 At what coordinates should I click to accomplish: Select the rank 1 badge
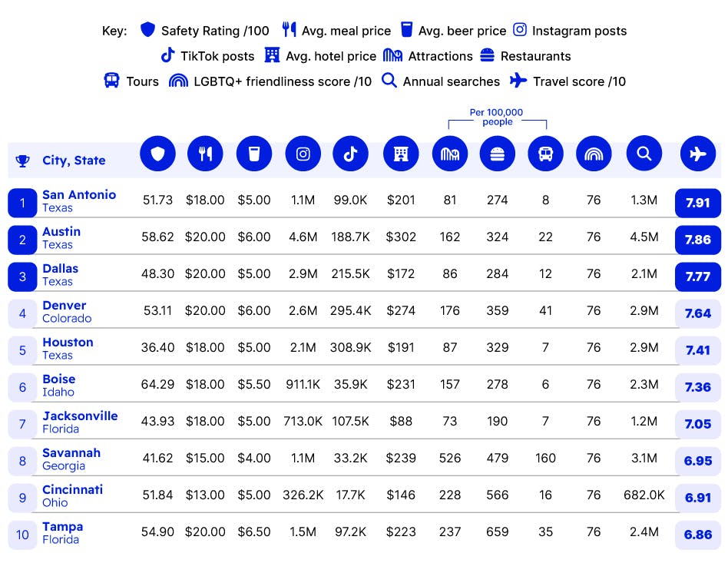click(22, 203)
